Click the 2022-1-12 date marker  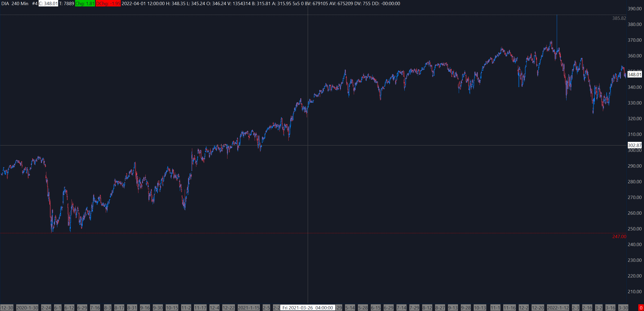558,308
